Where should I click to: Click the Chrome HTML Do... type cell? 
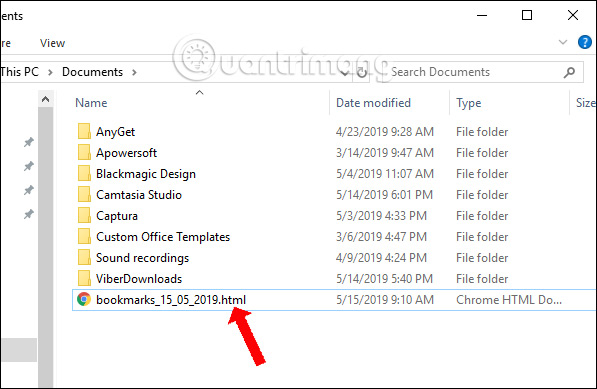[509, 300]
